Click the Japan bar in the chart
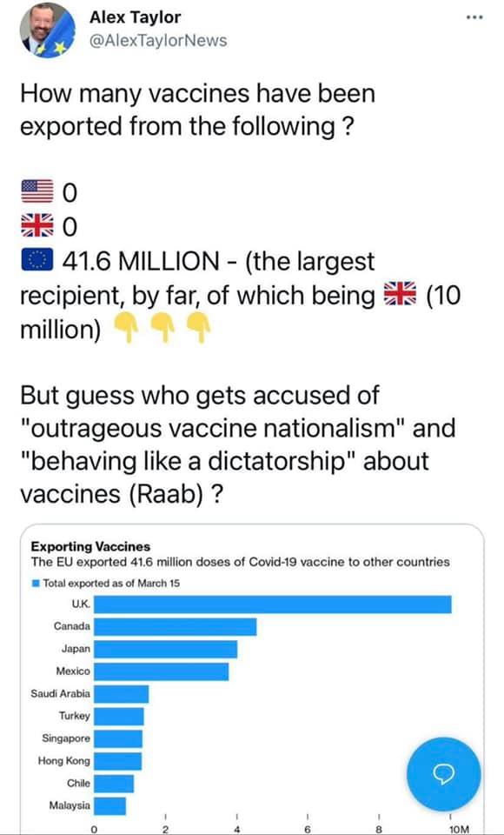504x835 pixels. click(x=165, y=649)
